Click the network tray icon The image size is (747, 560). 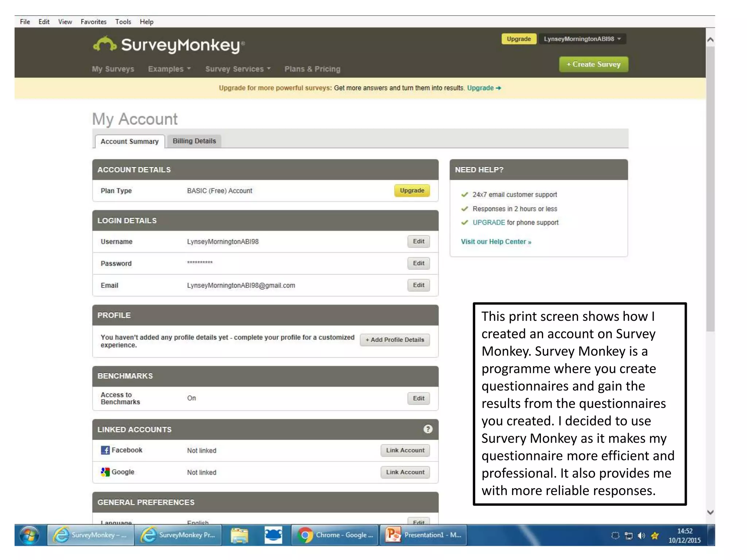[628, 536]
